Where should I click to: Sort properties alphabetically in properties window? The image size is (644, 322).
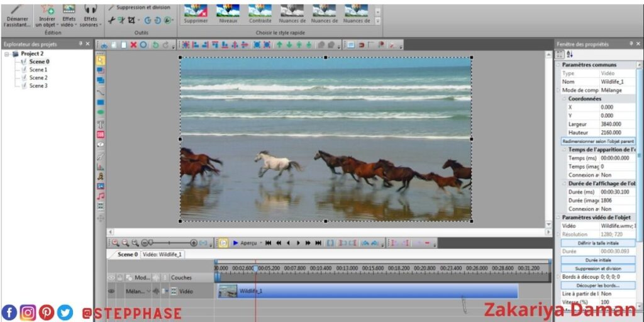pyautogui.click(x=570, y=54)
